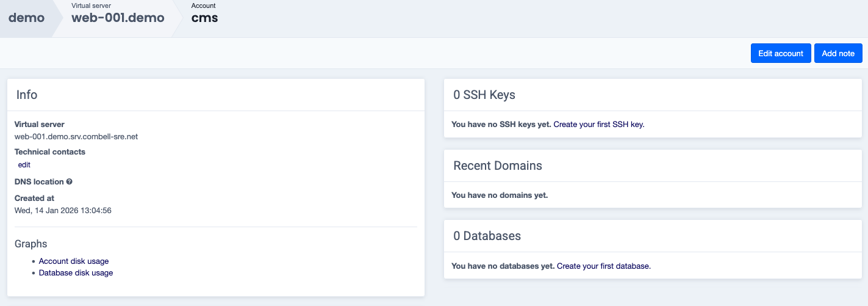Follow the Create your first database link
Screen dimensions: 868x306
603,266
